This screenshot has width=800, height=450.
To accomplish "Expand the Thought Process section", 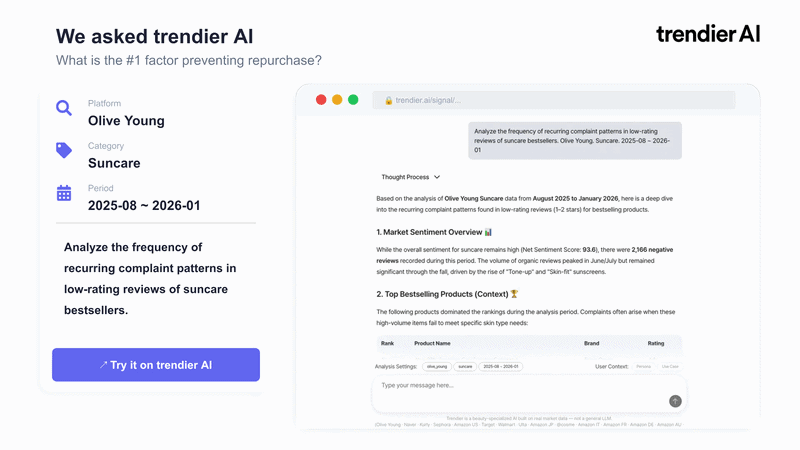I will click(410, 177).
